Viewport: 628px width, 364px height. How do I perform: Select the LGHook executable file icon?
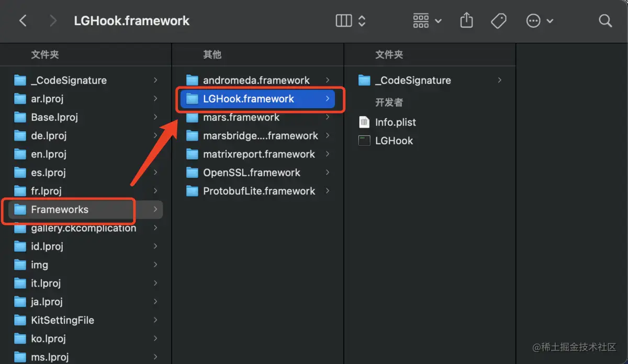[x=364, y=141]
